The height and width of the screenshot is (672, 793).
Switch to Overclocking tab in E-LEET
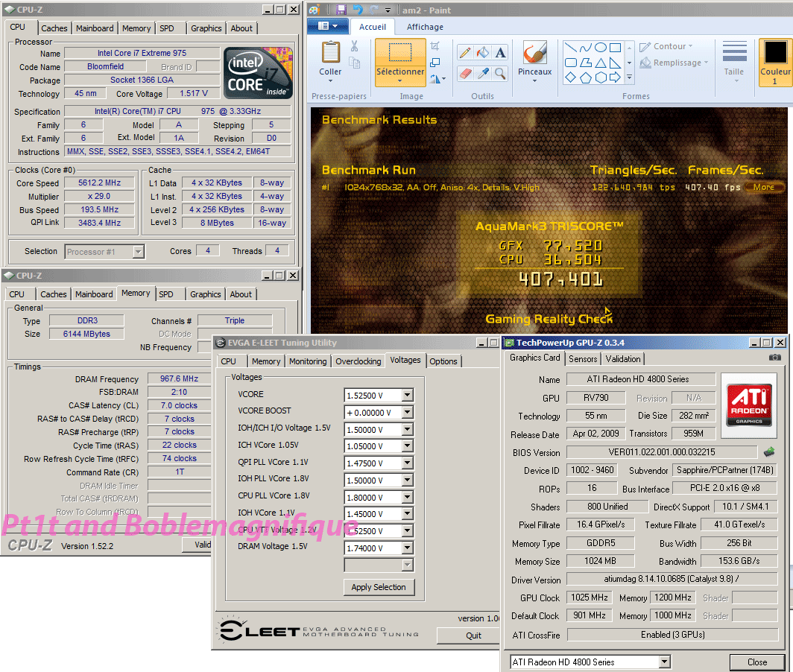[x=358, y=361]
